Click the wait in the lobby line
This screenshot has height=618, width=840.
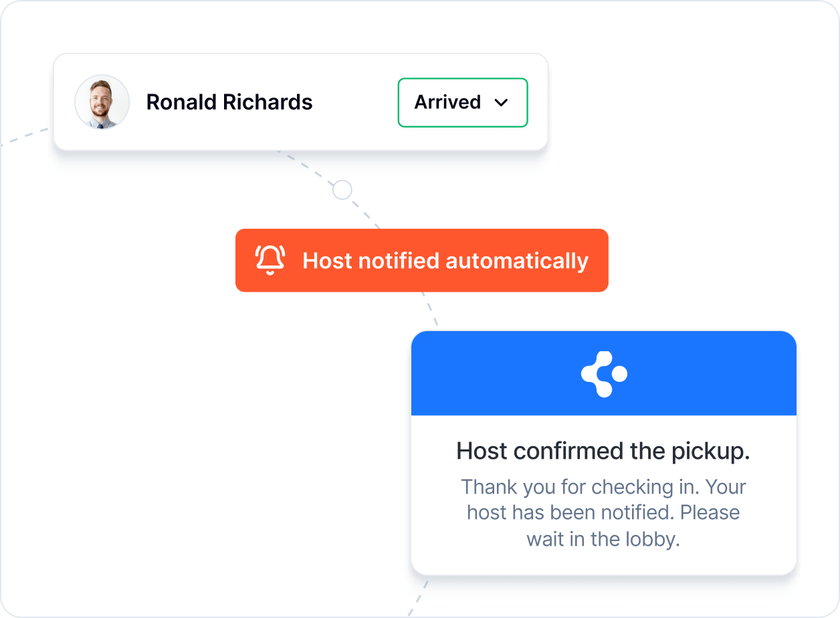(x=603, y=538)
